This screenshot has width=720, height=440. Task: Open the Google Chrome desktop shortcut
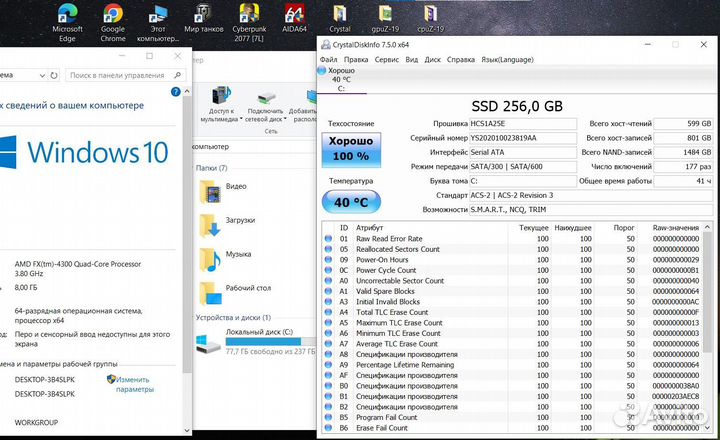pyautogui.click(x=113, y=23)
